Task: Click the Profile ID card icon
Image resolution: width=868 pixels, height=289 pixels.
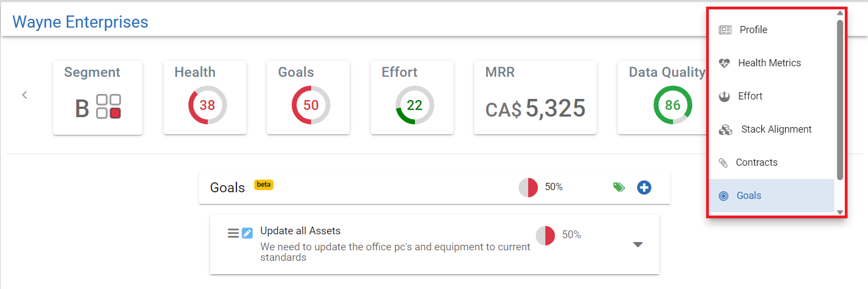Action: (725, 30)
